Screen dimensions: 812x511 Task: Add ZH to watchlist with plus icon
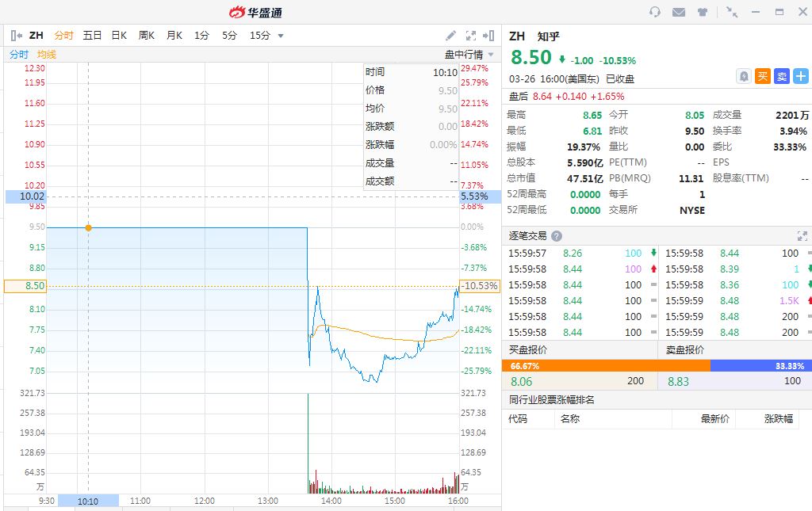click(801, 76)
